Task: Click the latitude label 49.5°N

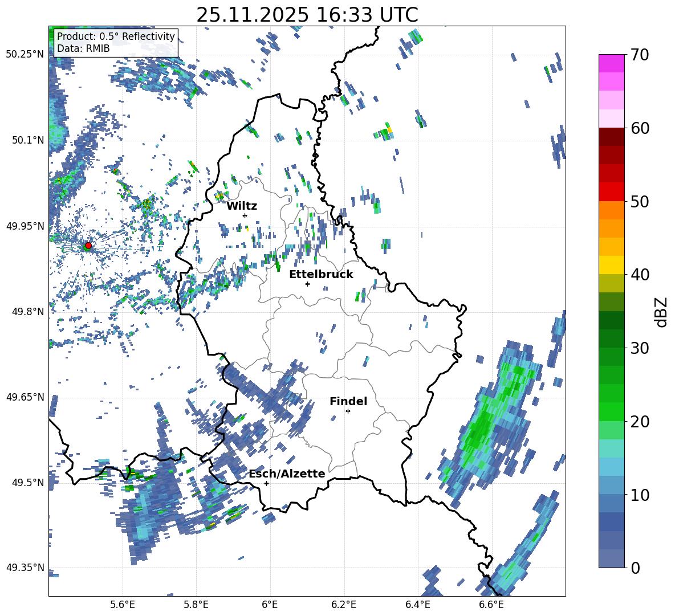Action: coord(27,482)
